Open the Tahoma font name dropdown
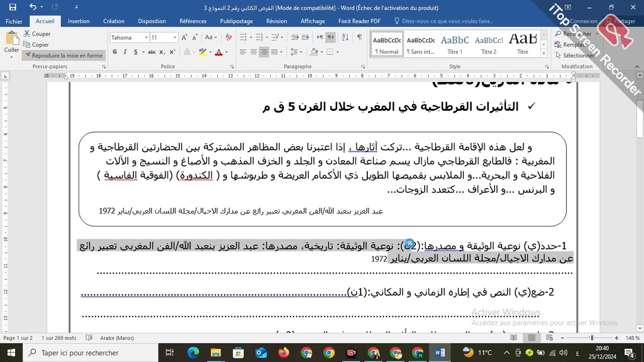Image resolution: width=644 pixels, height=362 pixels. [x=146, y=38]
